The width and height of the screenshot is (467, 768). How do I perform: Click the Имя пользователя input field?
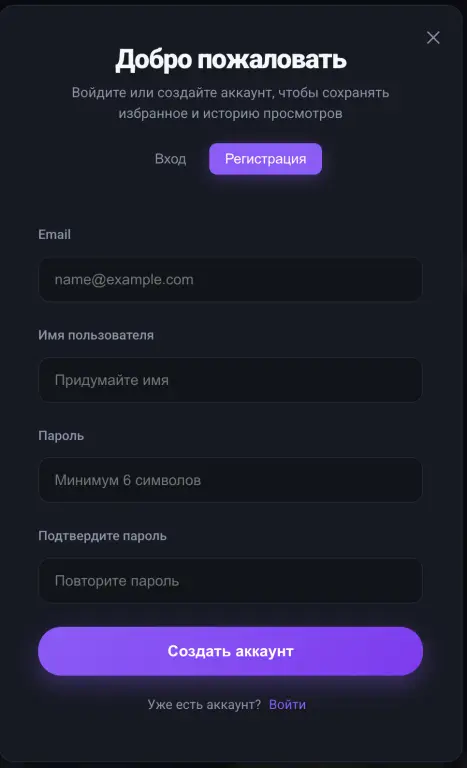(230, 380)
